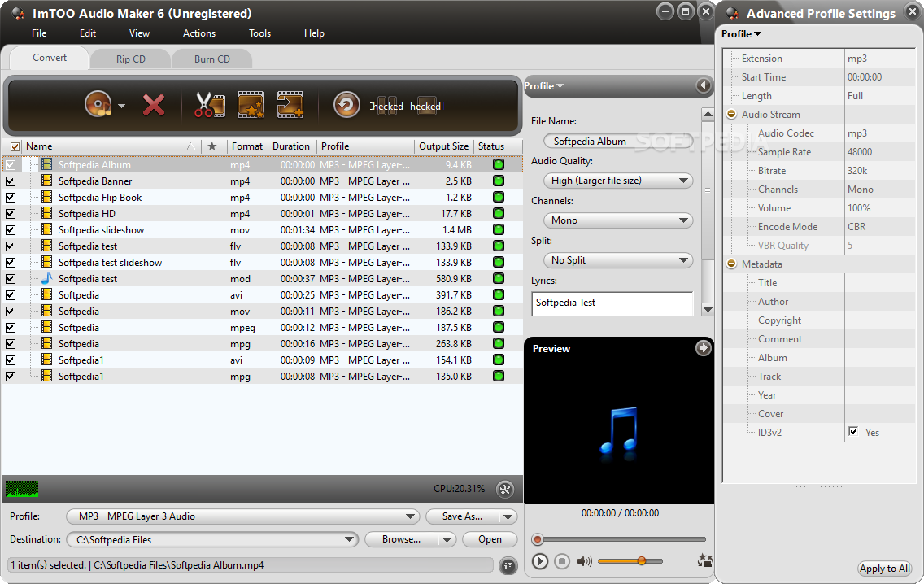Click the wrench settings icon beside CPU usage
Image resolution: width=924 pixels, height=584 pixels.
click(505, 489)
